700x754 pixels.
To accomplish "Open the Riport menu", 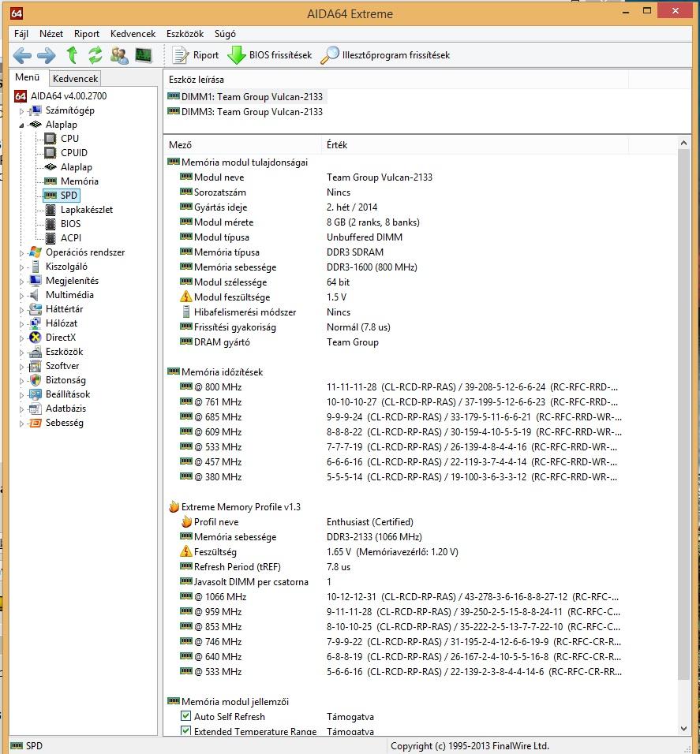I will (x=87, y=34).
